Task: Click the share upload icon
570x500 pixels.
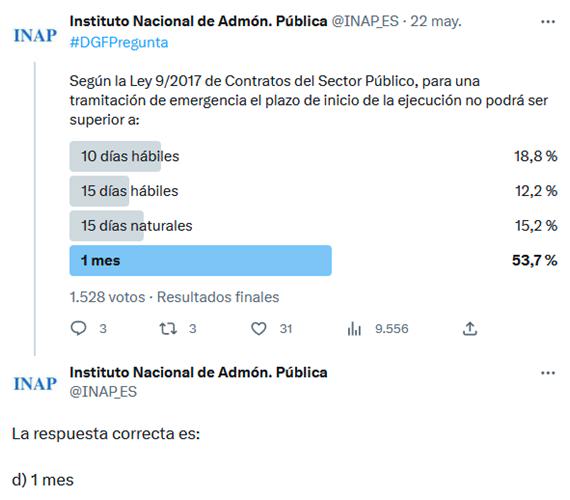Action: [470, 328]
